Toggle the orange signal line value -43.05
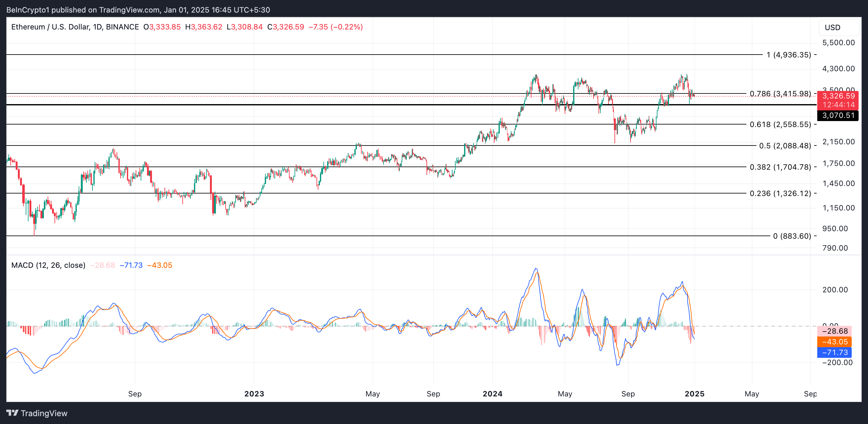 (835, 342)
